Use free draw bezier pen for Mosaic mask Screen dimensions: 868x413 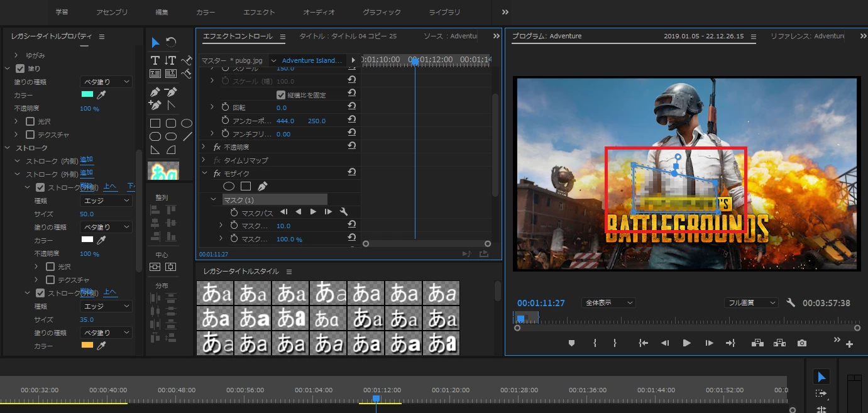pos(262,187)
